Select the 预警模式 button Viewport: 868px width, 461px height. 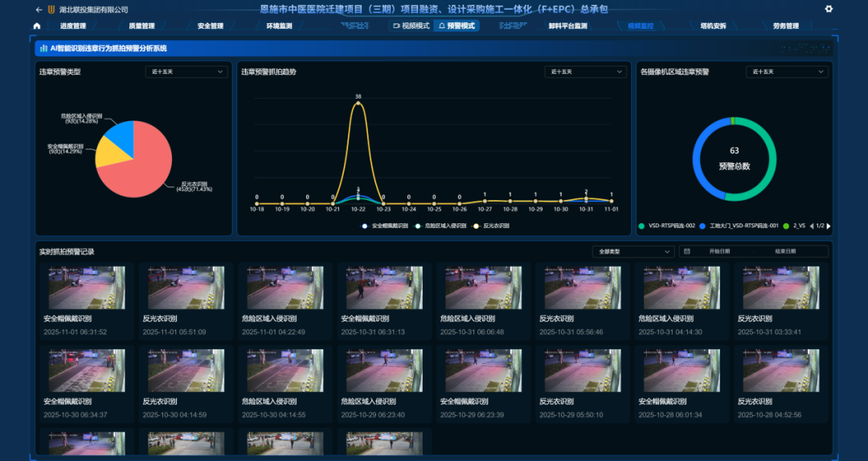click(456, 26)
